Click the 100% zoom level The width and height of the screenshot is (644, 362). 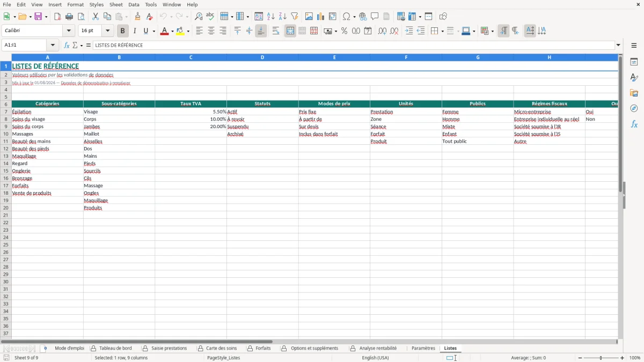coord(635,358)
